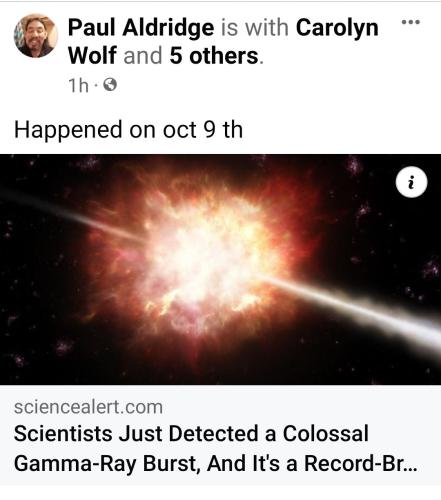Tap the truncated "Record-Br..." headline ending
The height and width of the screenshot is (500, 441).
(361, 464)
